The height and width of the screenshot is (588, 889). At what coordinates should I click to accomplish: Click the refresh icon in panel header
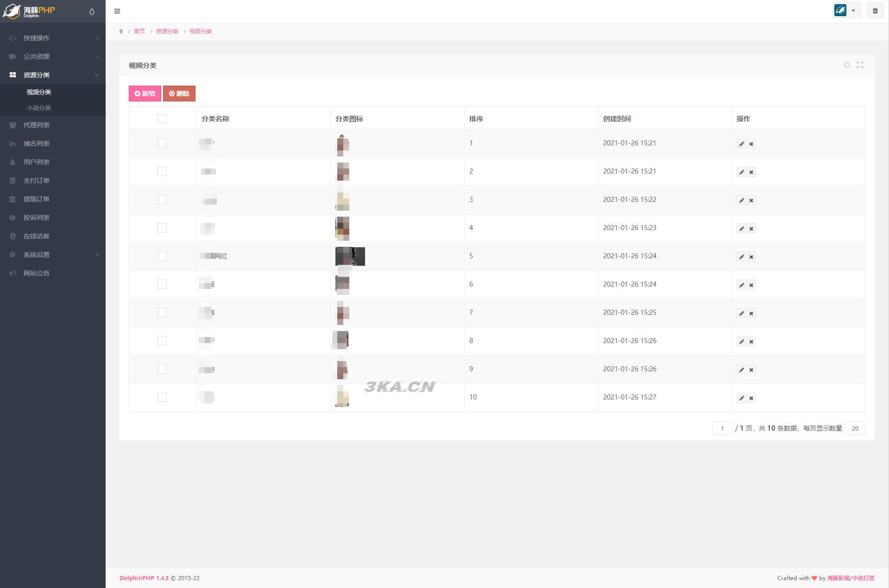pyautogui.click(x=846, y=65)
